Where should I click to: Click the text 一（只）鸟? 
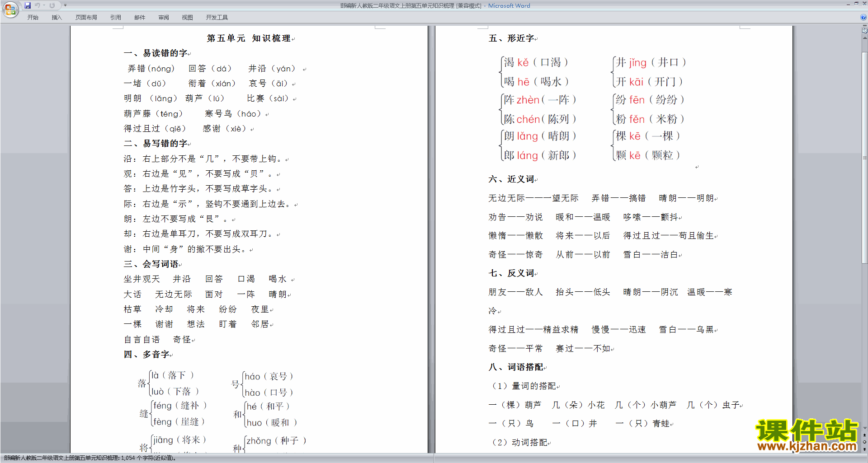(511, 424)
